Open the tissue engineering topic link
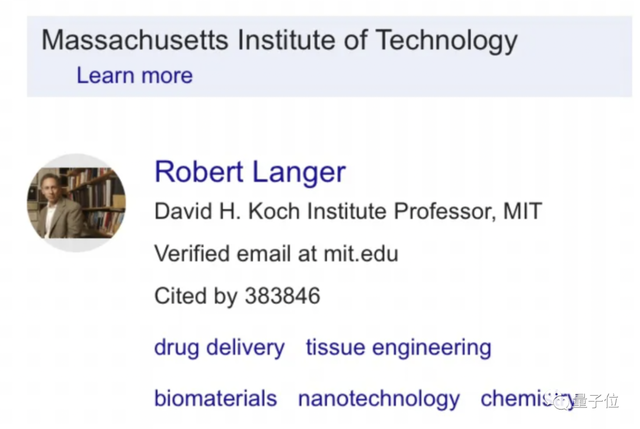Screen dimensions: 640x429 (398, 348)
